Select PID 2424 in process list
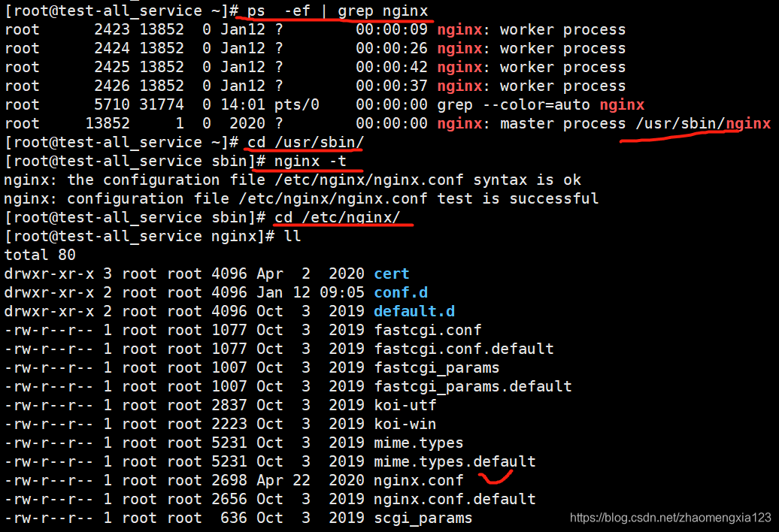Viewport: 779px width, 532px height. [112, 49]
